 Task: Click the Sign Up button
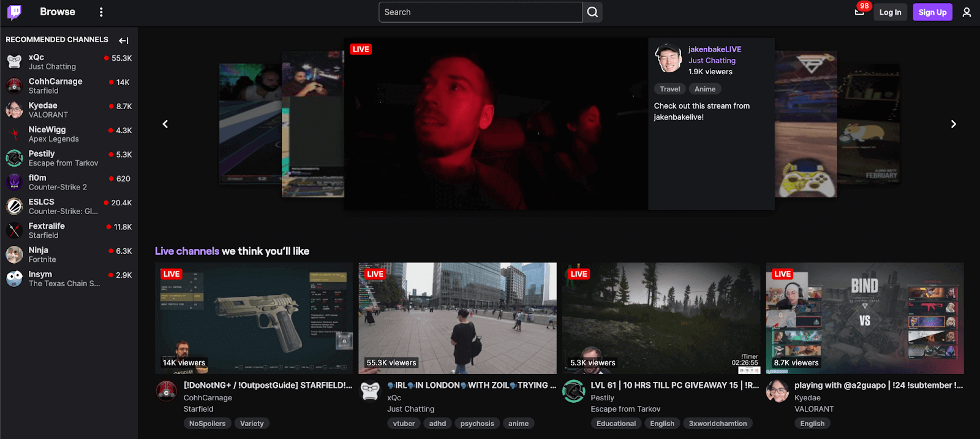[x=932, y=12]
